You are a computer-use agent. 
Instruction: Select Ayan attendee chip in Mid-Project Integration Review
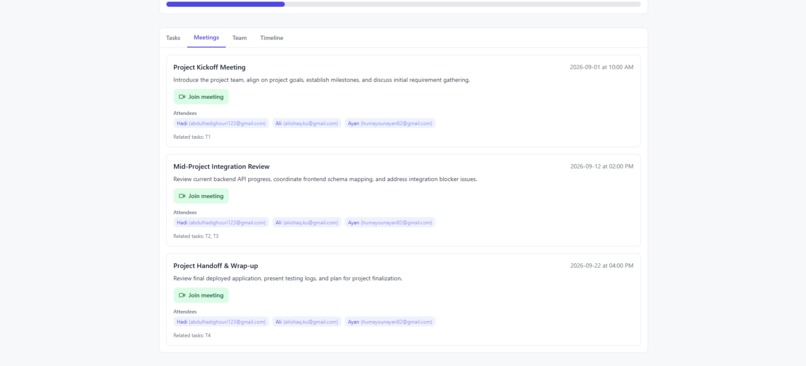point(390,223)
